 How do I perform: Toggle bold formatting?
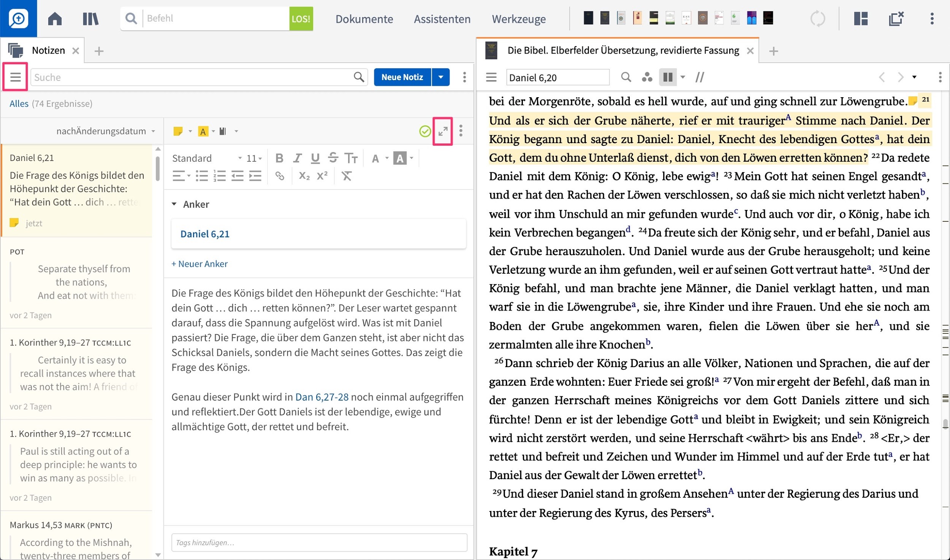(x=279, y=158)
